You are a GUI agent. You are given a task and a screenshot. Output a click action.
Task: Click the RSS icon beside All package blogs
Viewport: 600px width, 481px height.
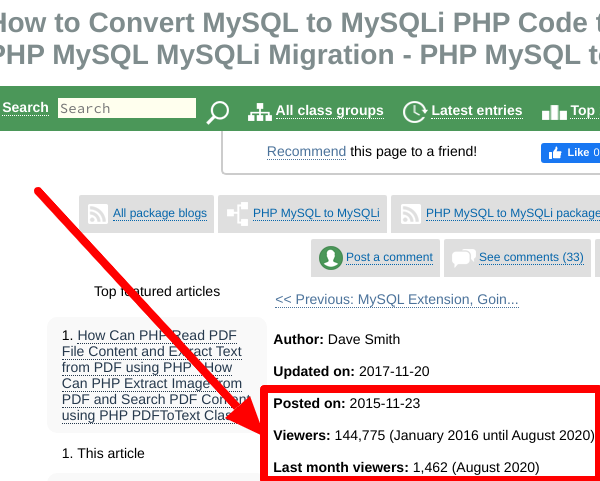(98, 214)
